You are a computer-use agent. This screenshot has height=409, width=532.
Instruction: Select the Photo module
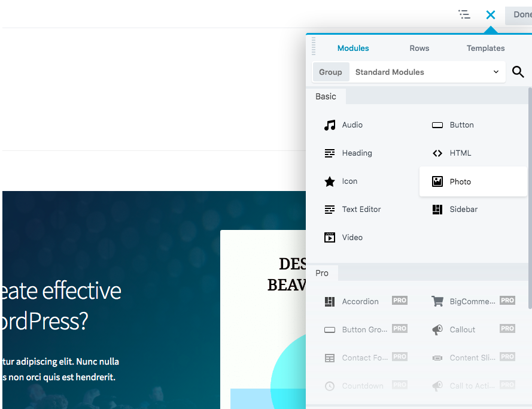coord(460,181)
